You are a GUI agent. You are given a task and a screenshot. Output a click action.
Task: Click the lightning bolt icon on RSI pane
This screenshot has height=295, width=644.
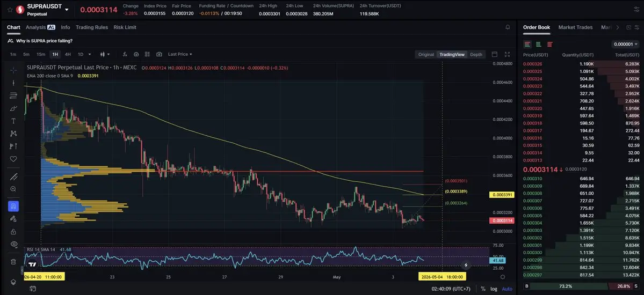466,265
